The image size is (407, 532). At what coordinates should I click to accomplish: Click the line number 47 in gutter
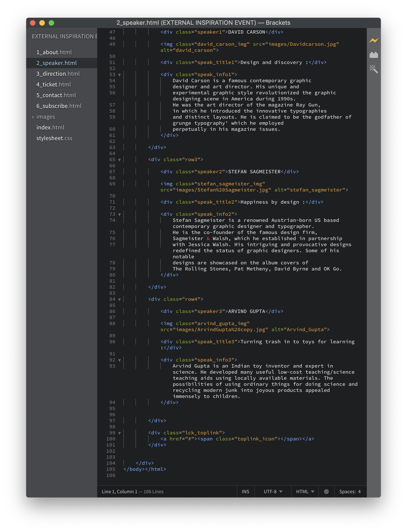coord(112,32)
